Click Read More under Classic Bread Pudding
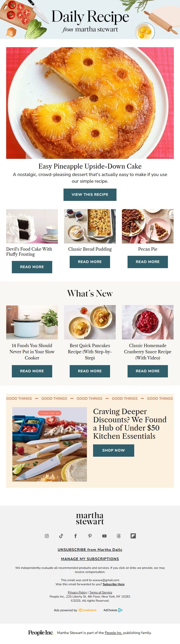Screen dimensions: 180x644 90,262
